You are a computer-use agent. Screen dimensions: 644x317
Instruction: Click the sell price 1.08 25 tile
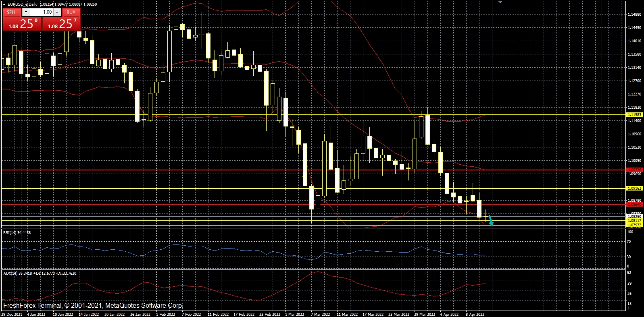coord(22,24)
